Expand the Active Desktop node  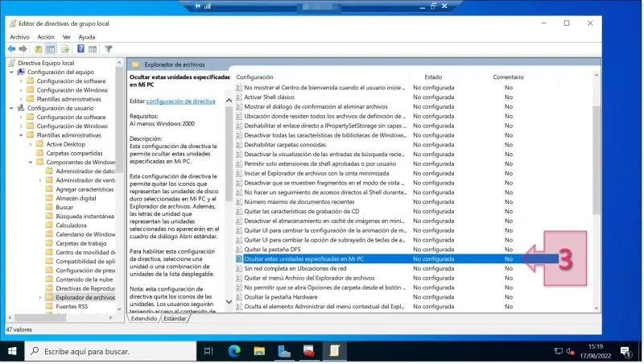(x=31, y=144)
